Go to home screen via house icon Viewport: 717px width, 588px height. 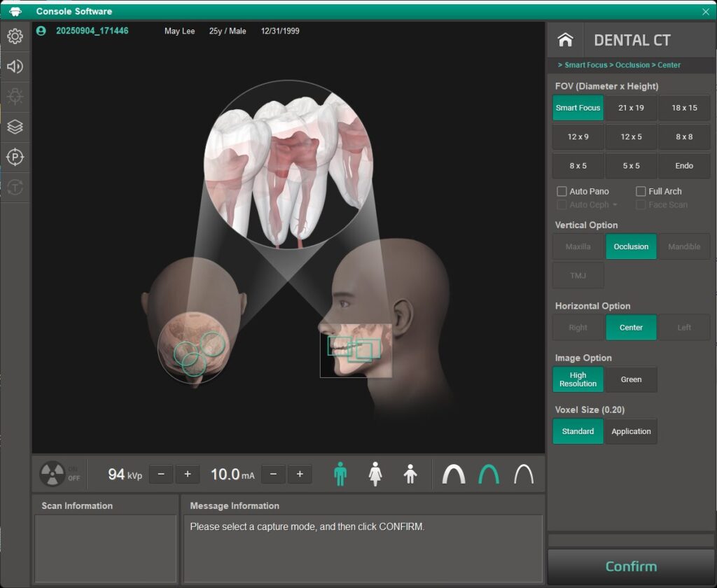(566, 40)
